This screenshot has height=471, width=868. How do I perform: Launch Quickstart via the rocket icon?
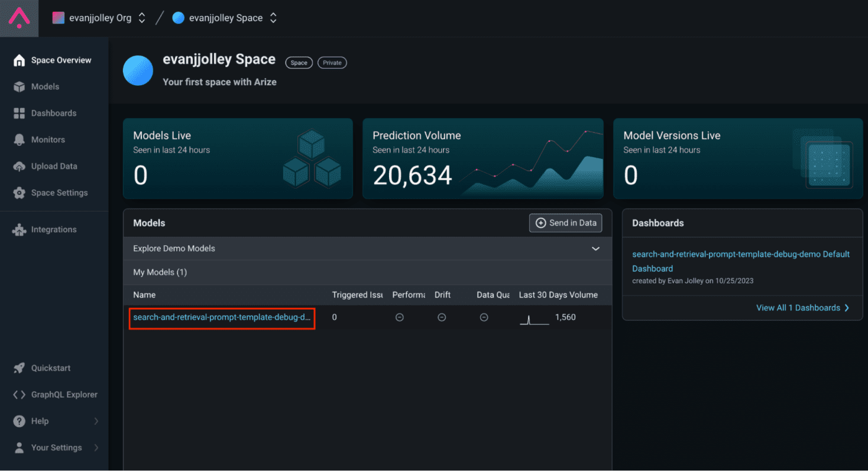[x=20, y=368]
